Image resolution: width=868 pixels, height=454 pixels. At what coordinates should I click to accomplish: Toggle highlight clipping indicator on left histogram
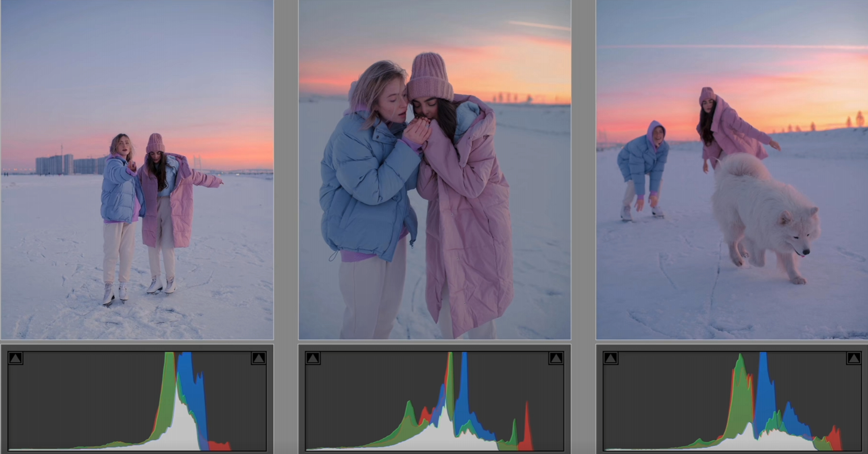pyautogui.click(x=258, y=358)
